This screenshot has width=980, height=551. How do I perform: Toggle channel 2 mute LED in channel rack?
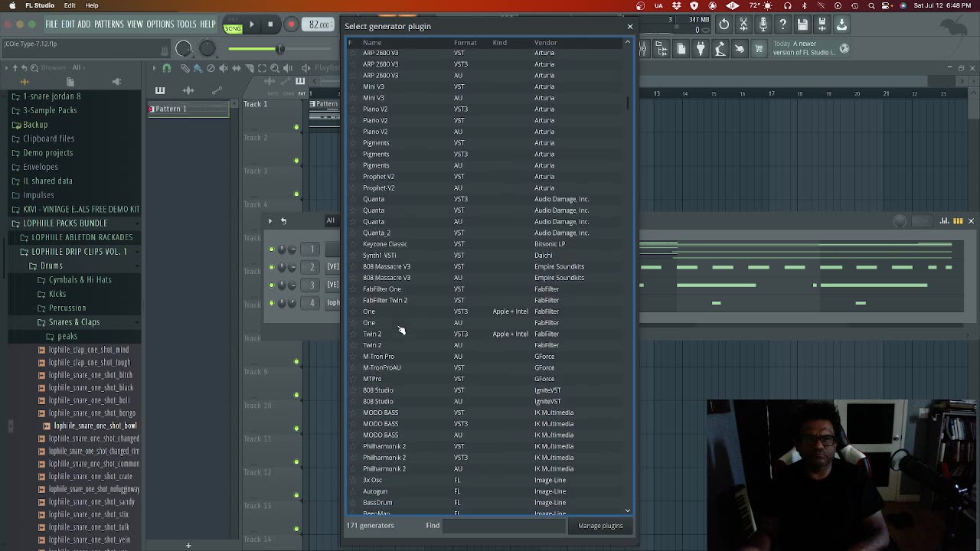[x=271, y=267]
